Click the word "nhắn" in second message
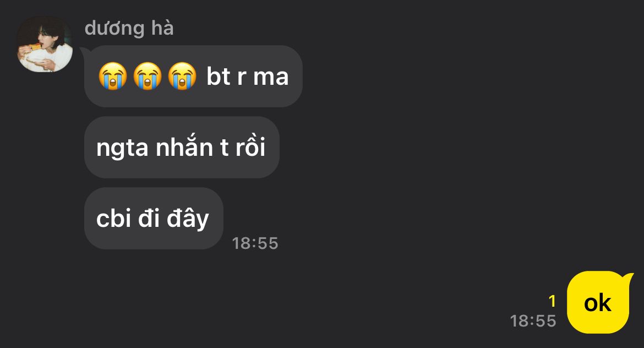Image resolution: width=644 pixels, height=348 pixels. coord(184,146)
